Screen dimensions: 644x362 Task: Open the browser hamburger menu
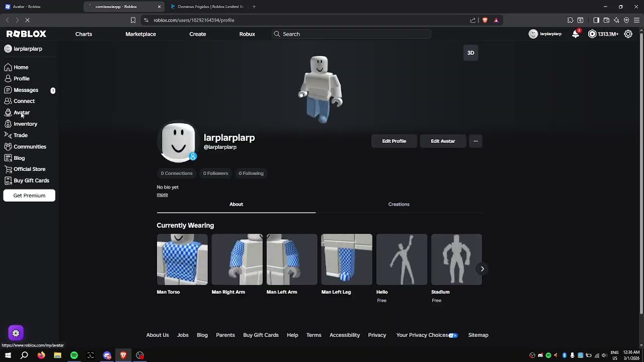tap(636, 20)
